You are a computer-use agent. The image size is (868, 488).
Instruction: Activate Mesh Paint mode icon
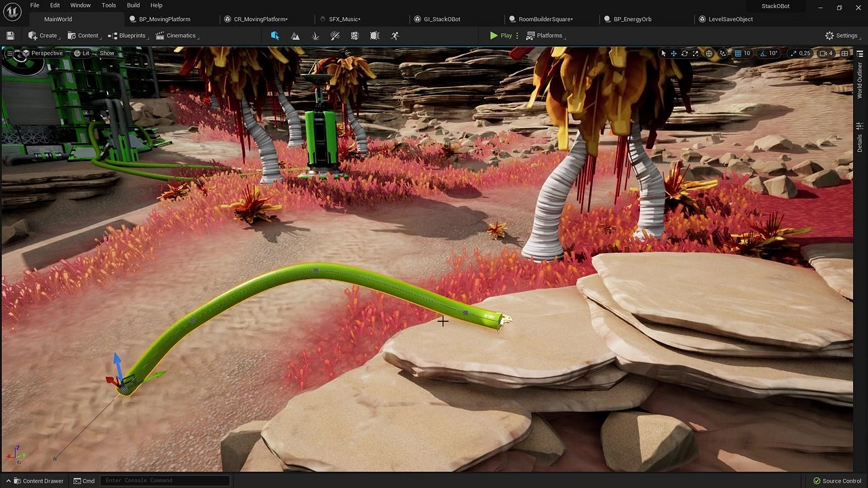point(335,35)
